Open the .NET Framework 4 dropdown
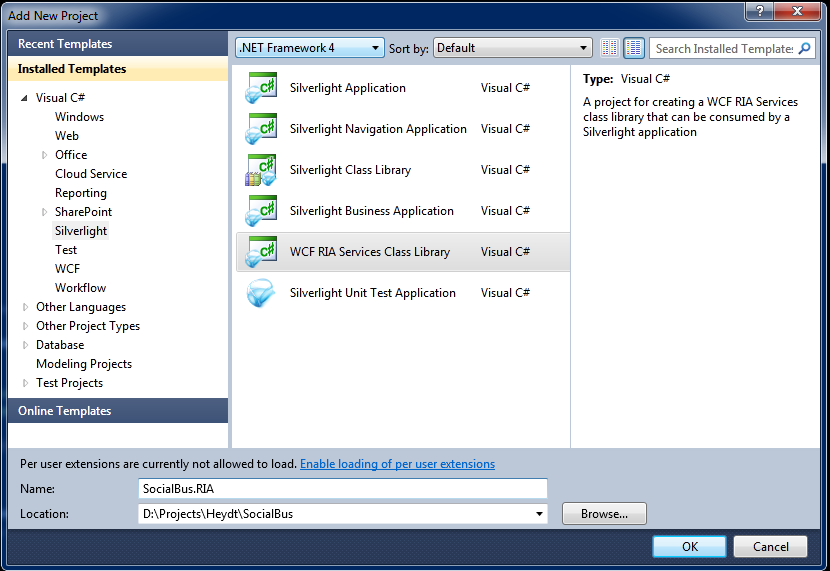This screenshot has height=571, width=830. coord(310,48)
